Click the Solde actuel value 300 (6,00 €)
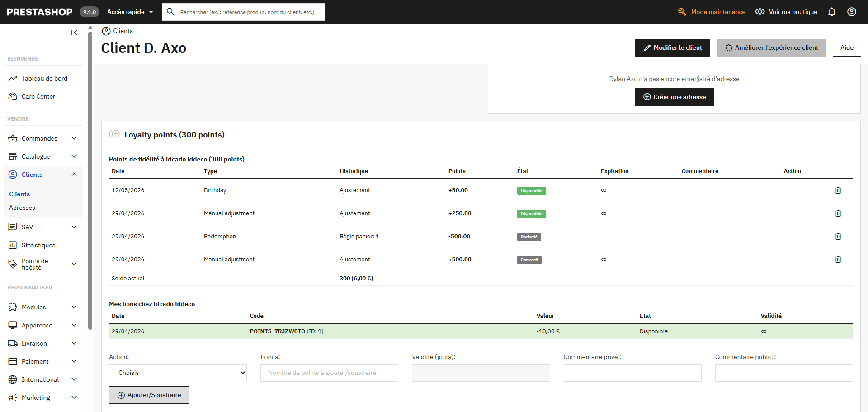 [x=356, y=279]
